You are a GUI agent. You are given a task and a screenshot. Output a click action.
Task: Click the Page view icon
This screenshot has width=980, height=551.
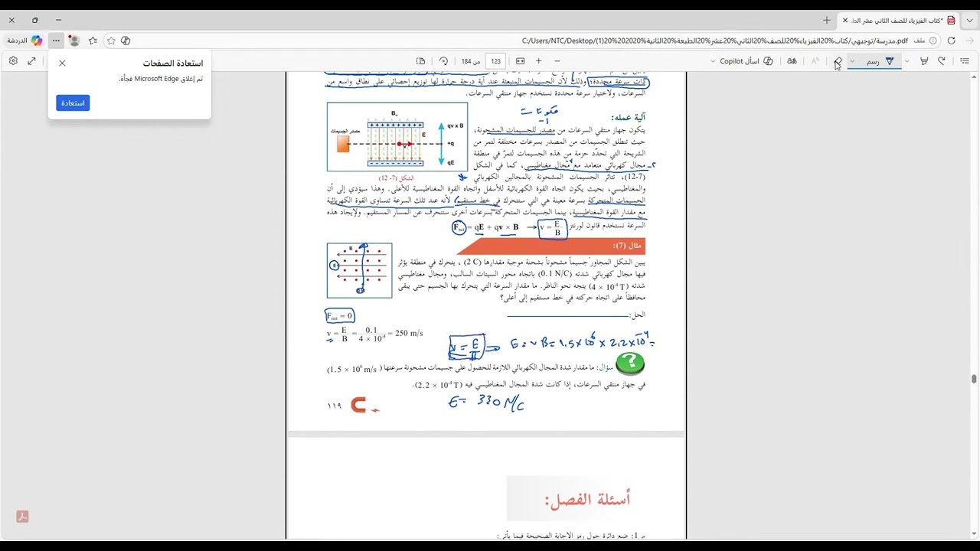click(420, 61)
